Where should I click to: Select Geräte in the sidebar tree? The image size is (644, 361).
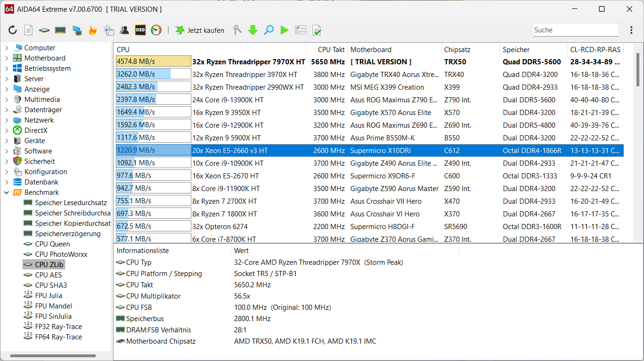coord(35,141)
